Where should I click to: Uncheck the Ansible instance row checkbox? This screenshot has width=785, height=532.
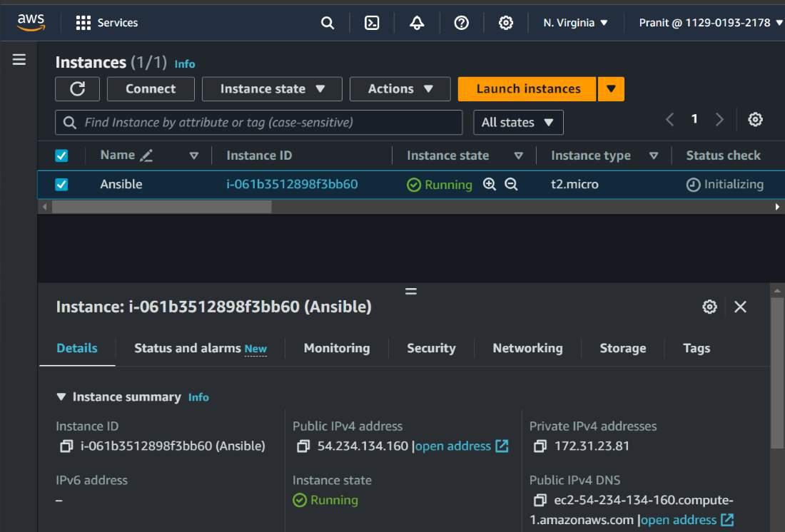(x=61, y=185)
